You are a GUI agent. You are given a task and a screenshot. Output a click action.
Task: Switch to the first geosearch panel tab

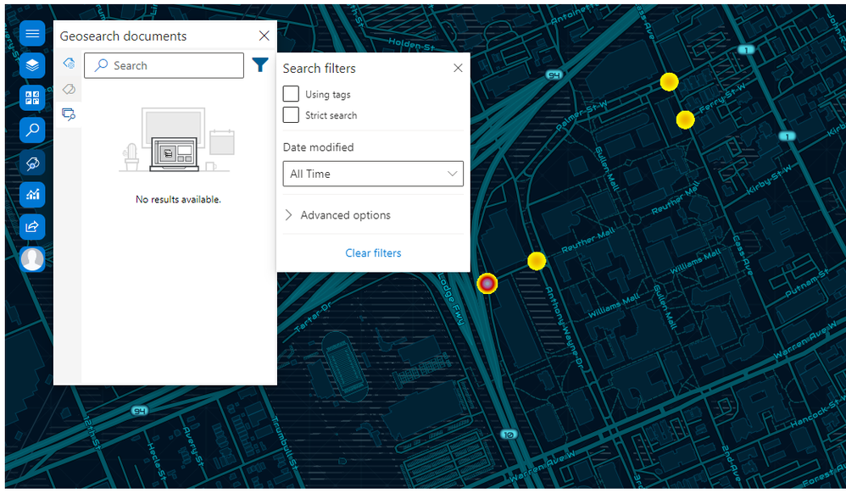(69, 64)
